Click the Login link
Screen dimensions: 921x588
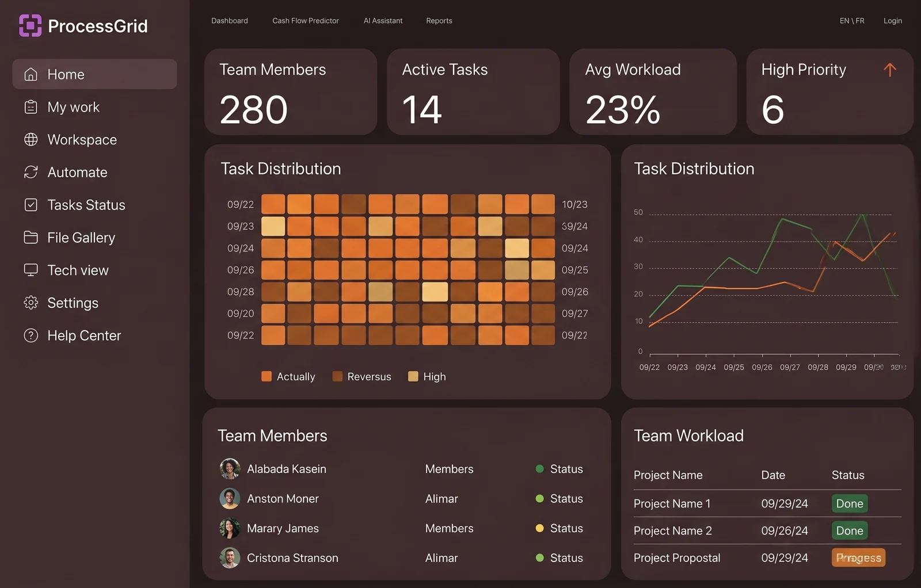pyautogui.click(x=893, y=21)
